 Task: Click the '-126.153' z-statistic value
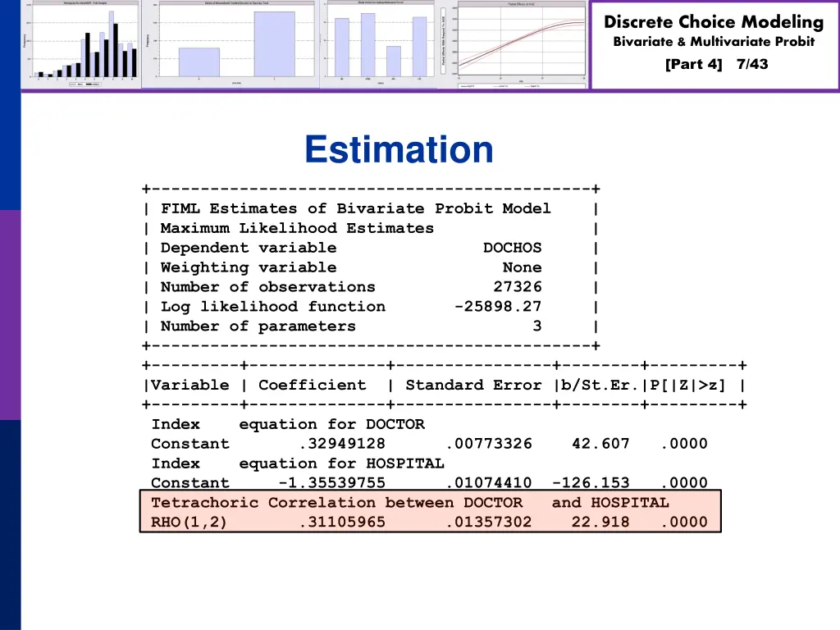(x=591, y=482)
